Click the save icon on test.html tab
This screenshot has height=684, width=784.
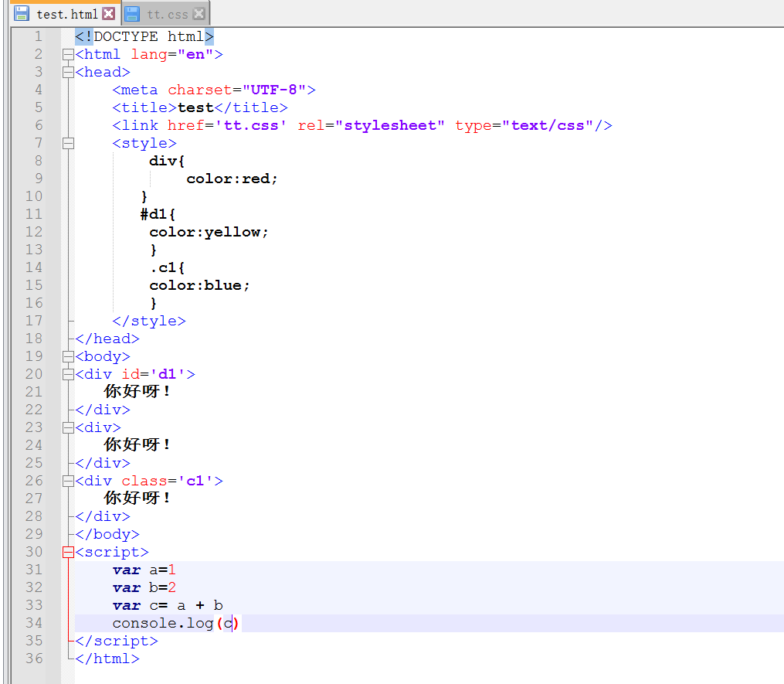pyautogui.click(x=22, y=13)
